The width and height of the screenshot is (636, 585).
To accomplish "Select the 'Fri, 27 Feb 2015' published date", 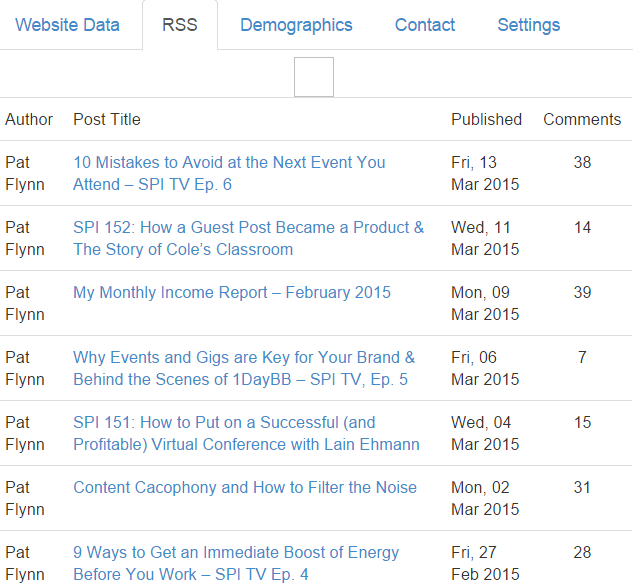I will click(485, 563).
